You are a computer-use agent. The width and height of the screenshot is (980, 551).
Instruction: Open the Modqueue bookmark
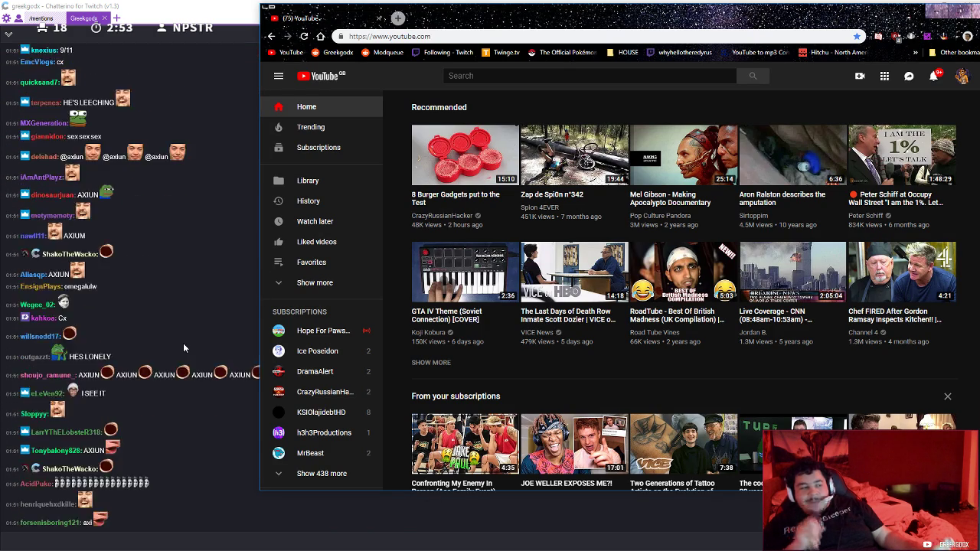382,53
